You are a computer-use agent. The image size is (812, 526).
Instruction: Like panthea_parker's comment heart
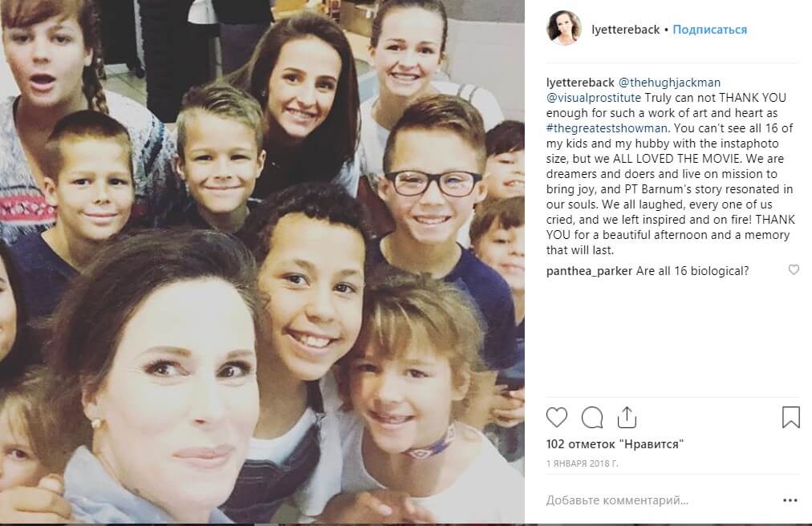794,269
